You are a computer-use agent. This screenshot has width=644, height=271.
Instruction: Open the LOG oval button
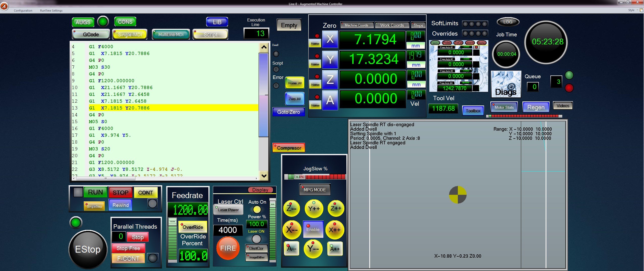pyautogui.click(x=508, y=22)
